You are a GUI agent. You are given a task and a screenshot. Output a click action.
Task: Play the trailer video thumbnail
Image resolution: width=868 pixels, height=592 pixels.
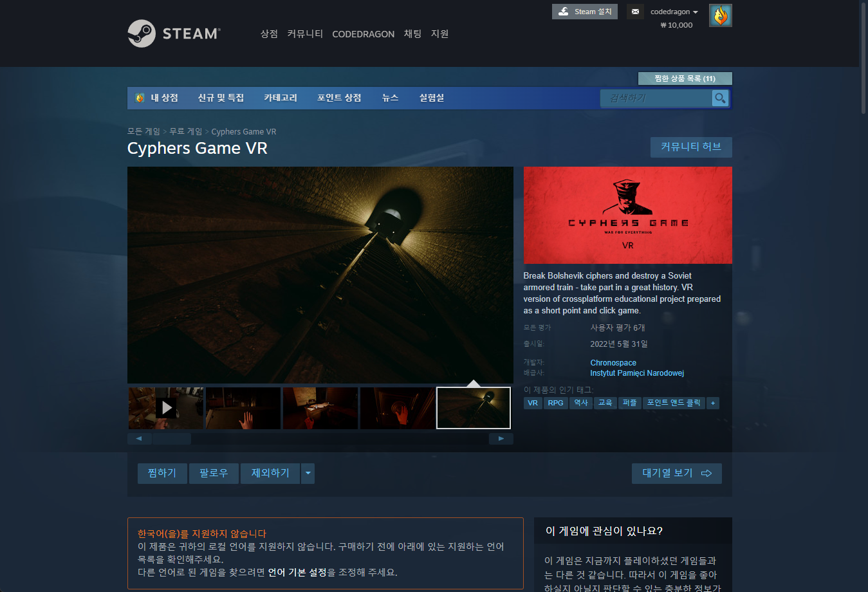click(166, 408)
